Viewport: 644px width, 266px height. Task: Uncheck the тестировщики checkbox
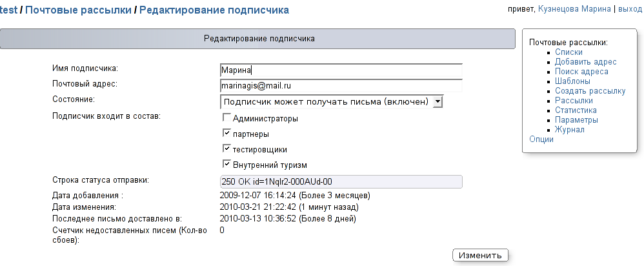point(226,148)
